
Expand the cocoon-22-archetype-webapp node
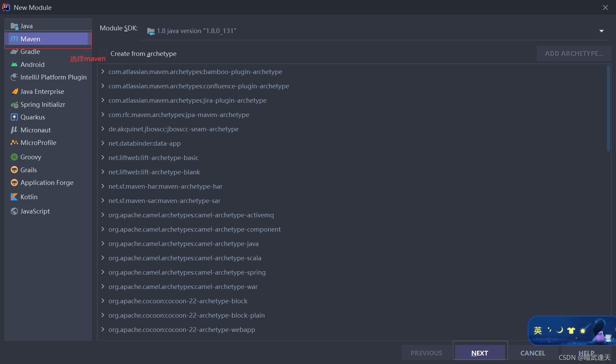[103, 330]
